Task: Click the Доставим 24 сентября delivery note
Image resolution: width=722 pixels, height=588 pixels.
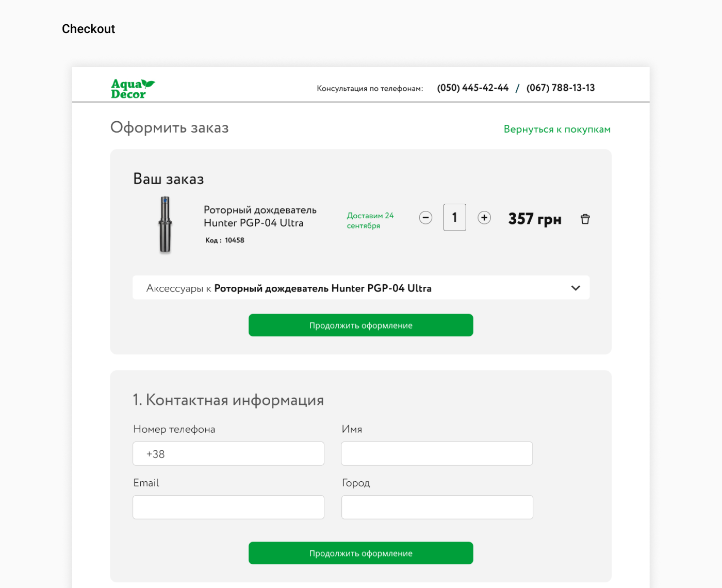Action: pos(370,221)
